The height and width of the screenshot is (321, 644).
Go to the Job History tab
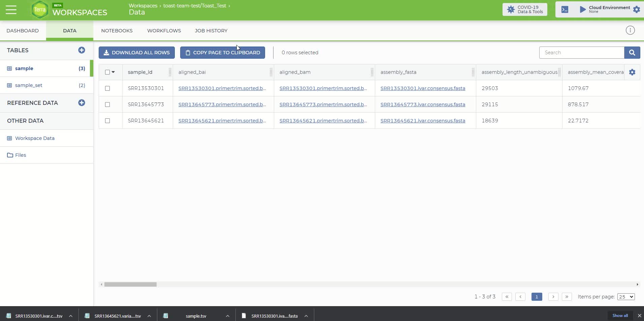coord(211,31)
